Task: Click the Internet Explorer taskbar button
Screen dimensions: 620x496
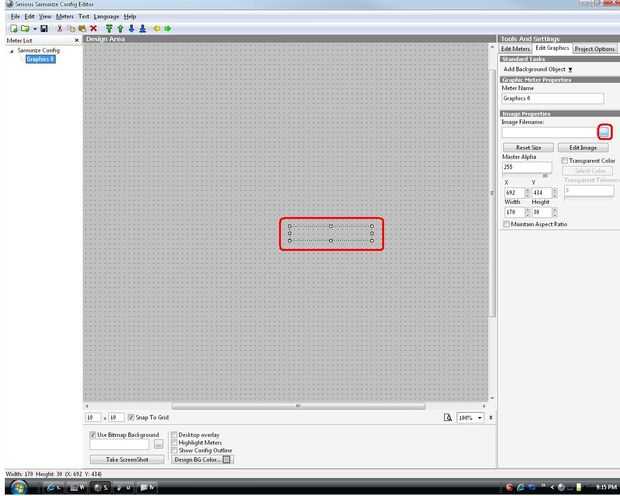Action: tap(54, 488)
